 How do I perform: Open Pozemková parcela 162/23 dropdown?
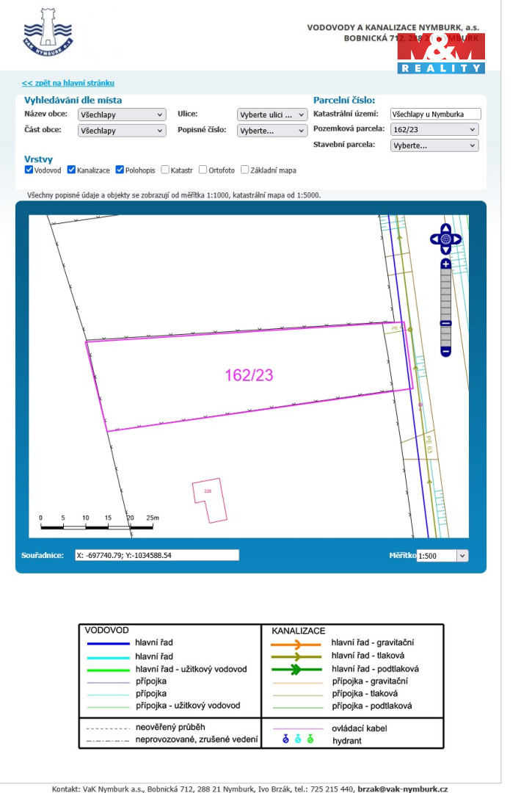[434, 130]
